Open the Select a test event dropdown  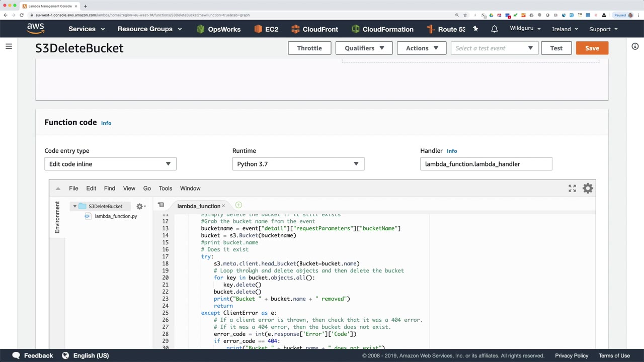[x=494, y=48]
